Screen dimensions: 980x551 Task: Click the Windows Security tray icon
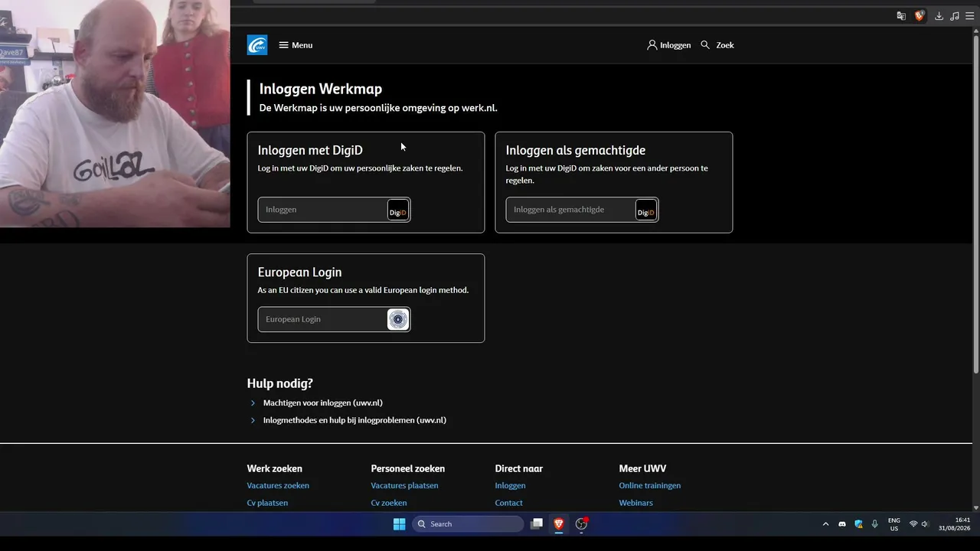coord(858,524)
